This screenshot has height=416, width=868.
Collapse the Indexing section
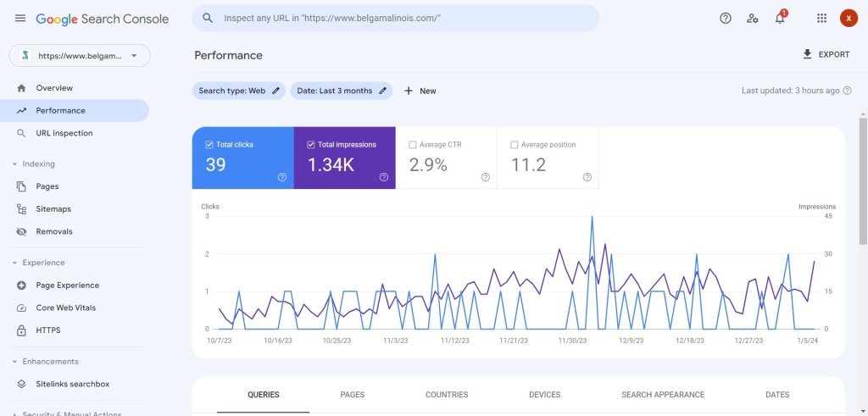14,164
